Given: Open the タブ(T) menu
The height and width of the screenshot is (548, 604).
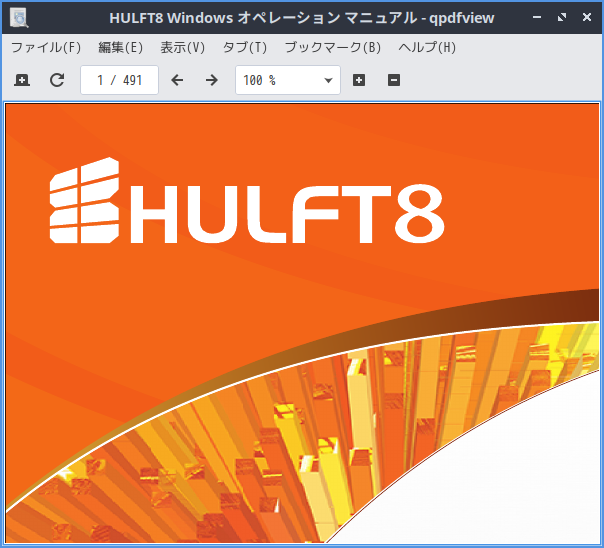Looking at the screenshot, I should 245,47.
